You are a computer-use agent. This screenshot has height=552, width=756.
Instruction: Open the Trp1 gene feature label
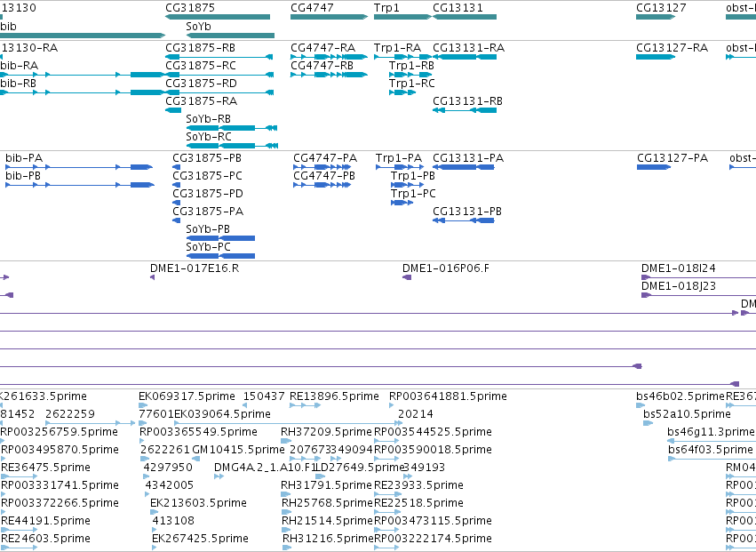tap(386, 8)
